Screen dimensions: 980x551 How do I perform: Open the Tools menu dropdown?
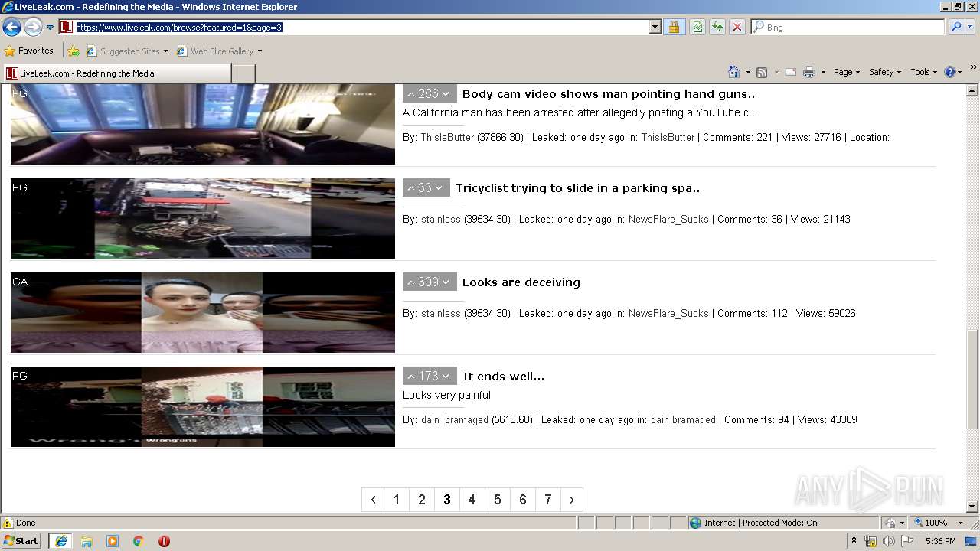[923, 72]
